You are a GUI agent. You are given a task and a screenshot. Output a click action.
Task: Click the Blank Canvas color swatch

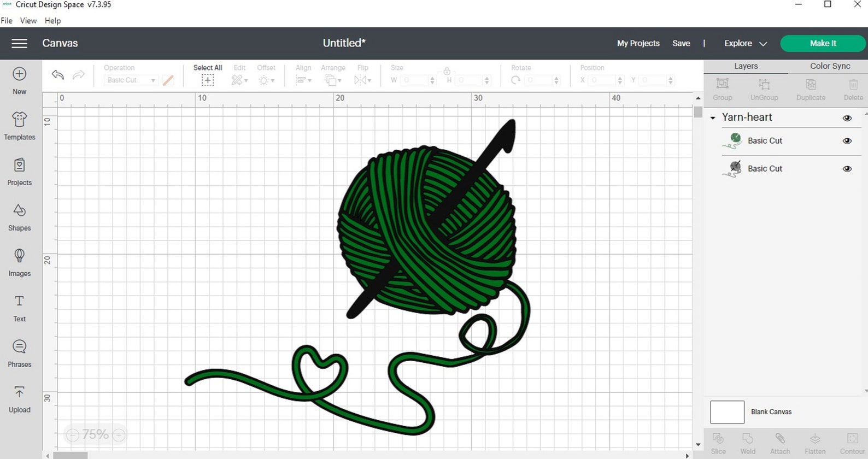pyautogui.click(x=727, y=412)
